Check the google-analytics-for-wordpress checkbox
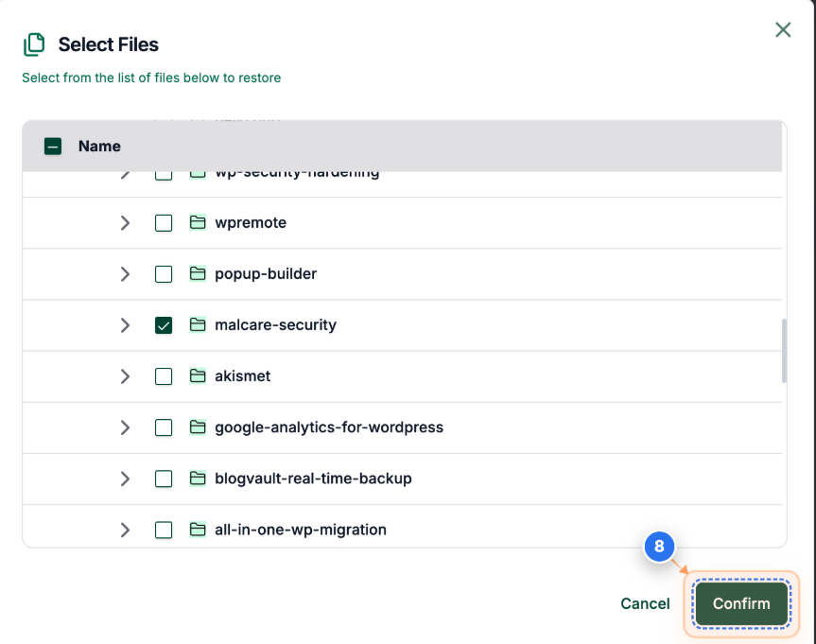 click(x=164, y=427)
